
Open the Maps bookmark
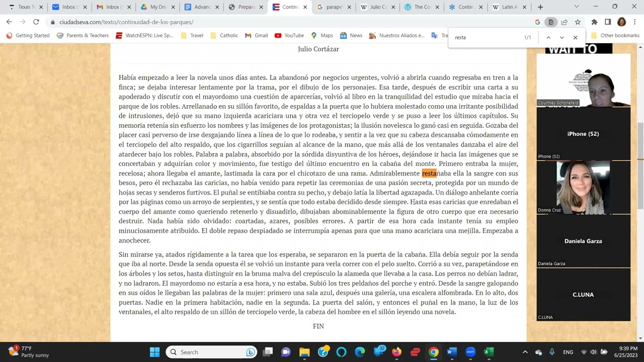[x=322, y=36]
